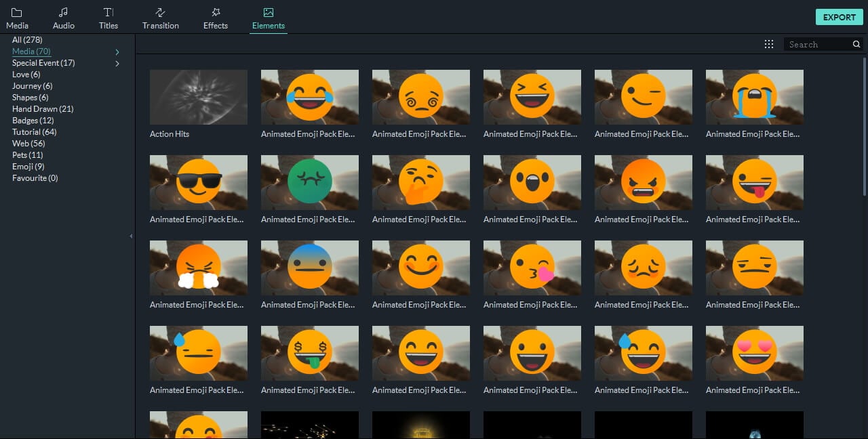Select the dizzy spiral-eyes emoji element

[x=421, y=97]
